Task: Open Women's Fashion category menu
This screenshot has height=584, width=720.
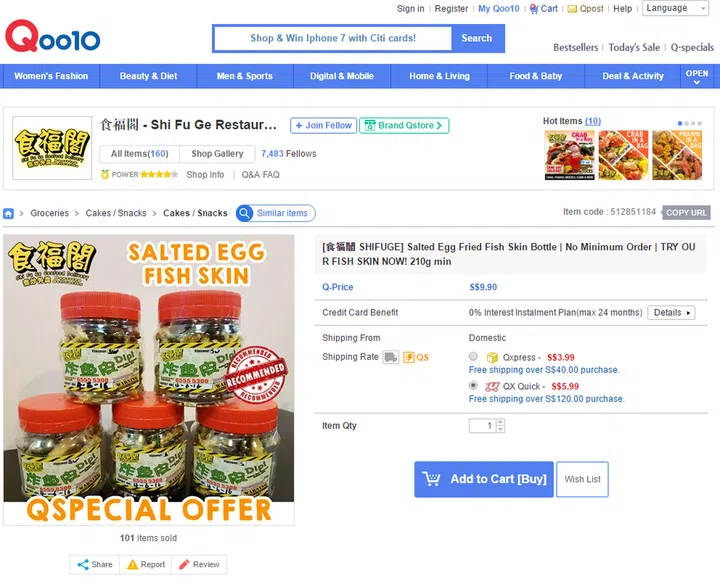Action: pyautogui.click(x=51, y=76)
